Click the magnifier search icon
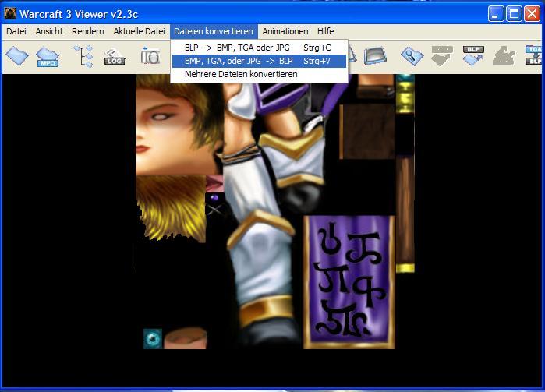This screenshot has height=392, width=545. 412,56
